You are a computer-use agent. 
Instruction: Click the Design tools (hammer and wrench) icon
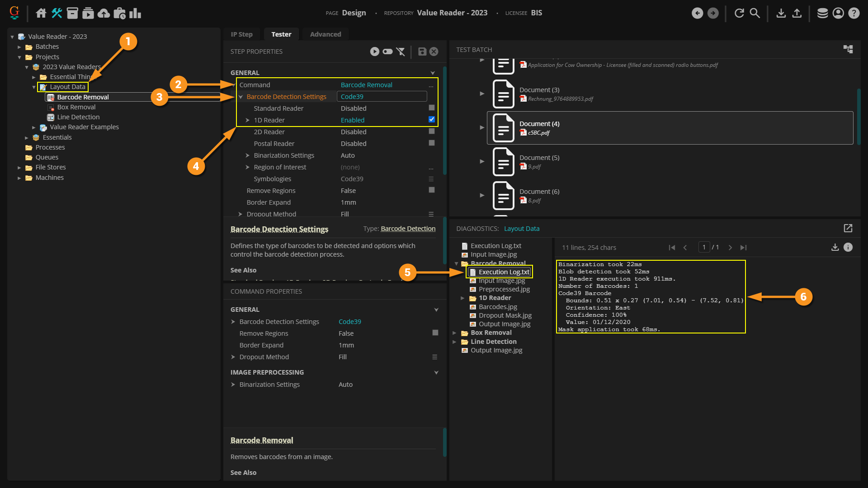point(57,13)
